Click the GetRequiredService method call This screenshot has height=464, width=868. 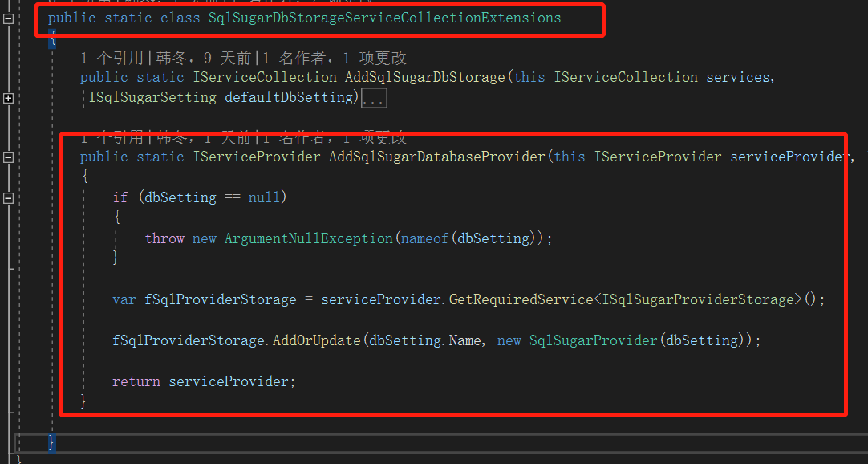521,299
